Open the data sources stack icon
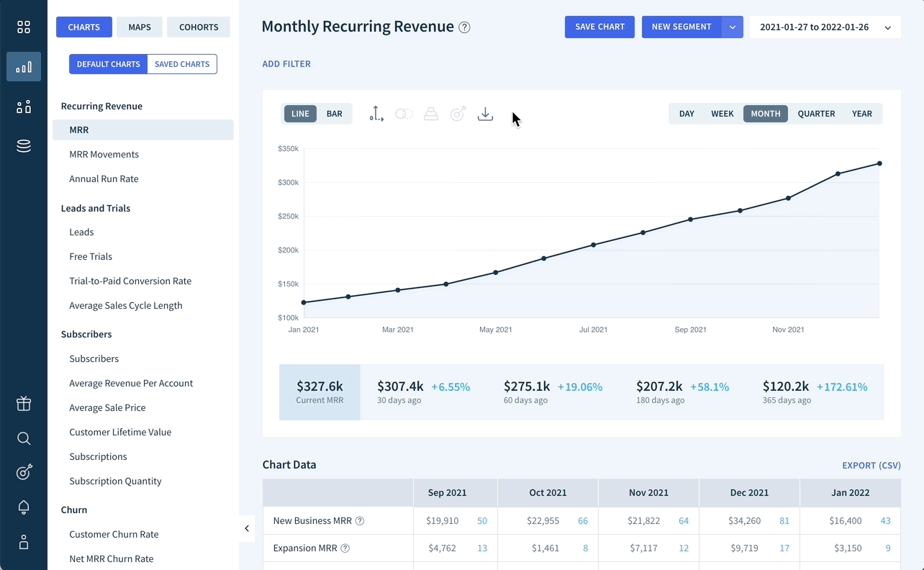Viewport: 924px width, 570px height. [x=24, y=147]
